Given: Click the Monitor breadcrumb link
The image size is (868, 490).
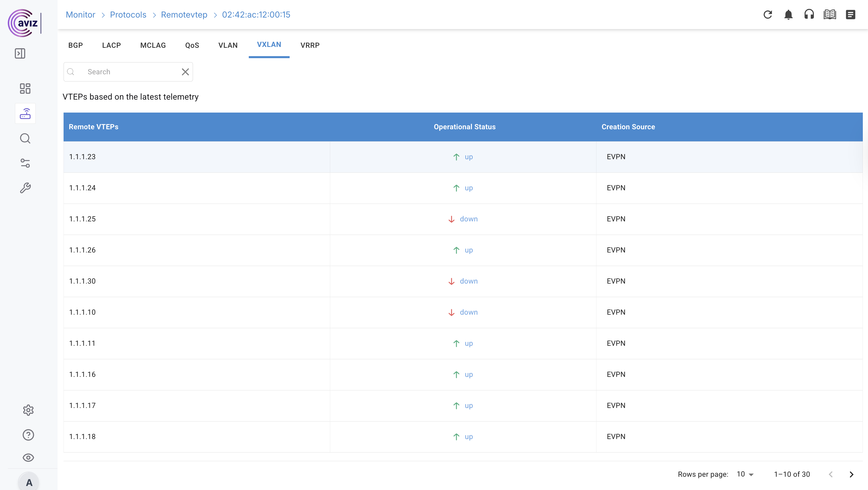Looking at the screenshot, I should point(81,14).
